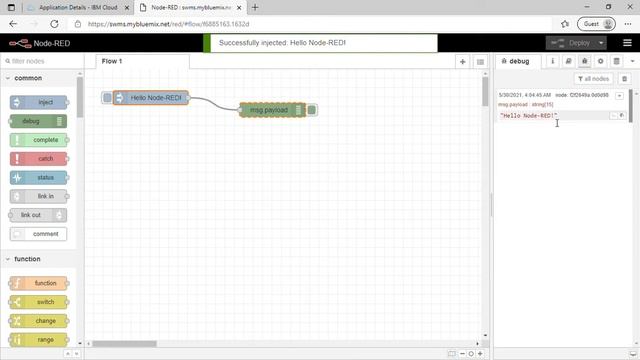The height and width of the screenshot is (360, 640).
Task: Open the help sidebar tab icon
Action: [568, 61]
